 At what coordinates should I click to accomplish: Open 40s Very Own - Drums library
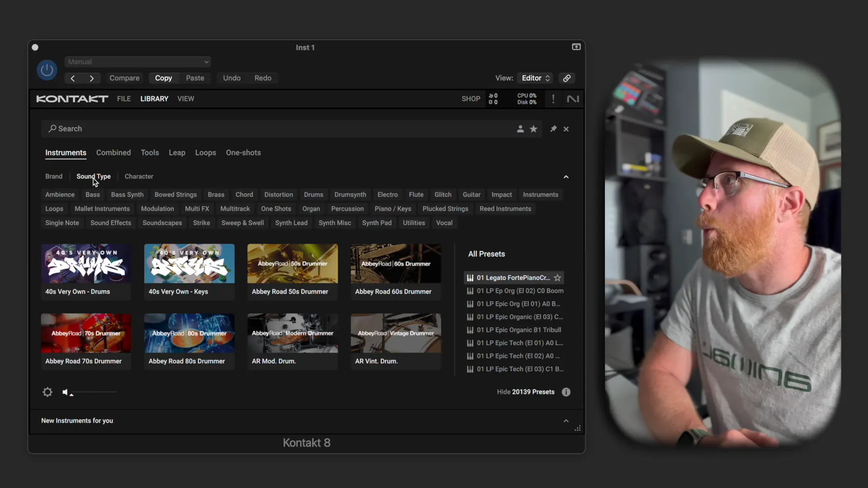(86, 272)
